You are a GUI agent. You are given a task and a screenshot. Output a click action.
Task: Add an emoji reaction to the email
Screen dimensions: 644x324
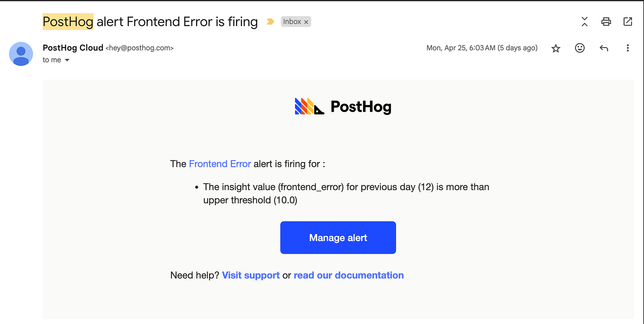[580, 48]
